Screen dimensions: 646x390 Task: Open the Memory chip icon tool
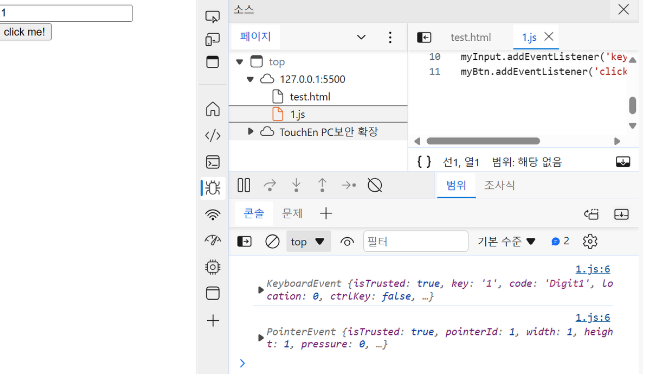pyautogui.click(x=213, y=267)
